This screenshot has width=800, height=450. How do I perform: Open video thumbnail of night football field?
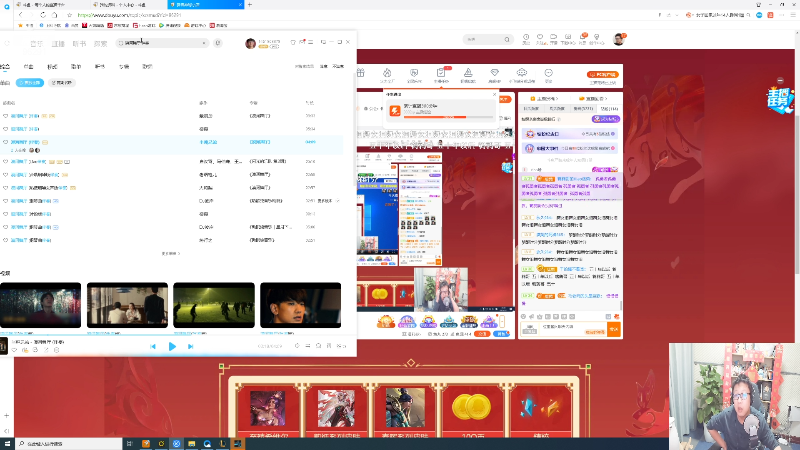pos(214,305)
